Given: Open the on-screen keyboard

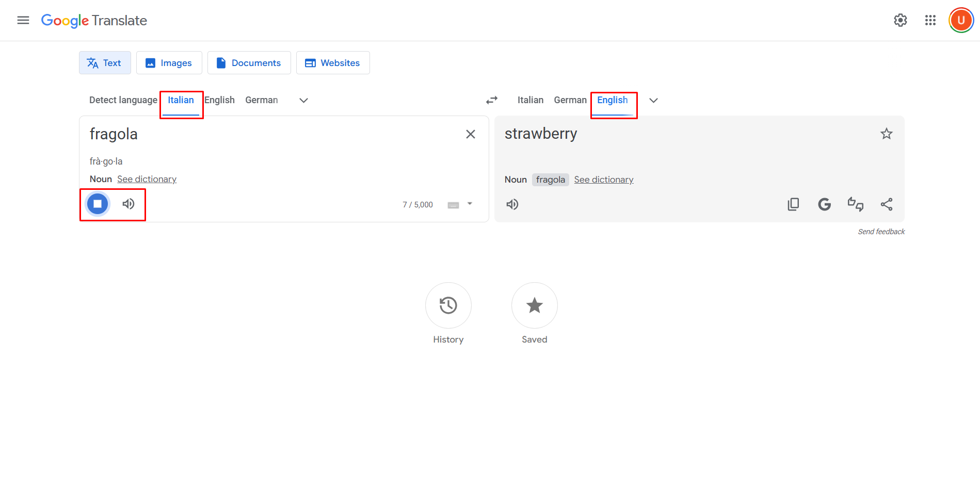Looking at the screenshot, I should (x=453, y=204).
